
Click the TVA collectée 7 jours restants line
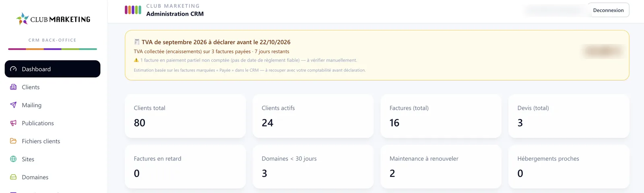click(211, 51)
